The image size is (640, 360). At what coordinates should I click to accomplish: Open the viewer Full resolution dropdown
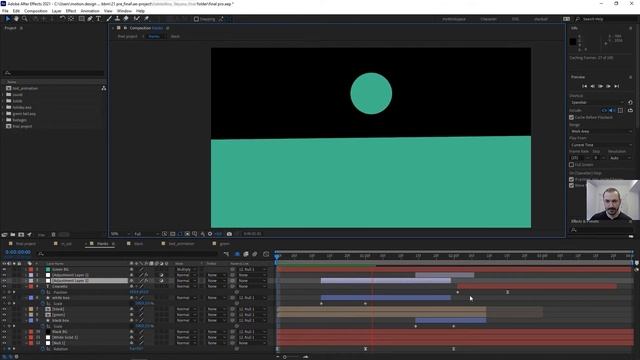pyautogui.click(x=146, y=234)
